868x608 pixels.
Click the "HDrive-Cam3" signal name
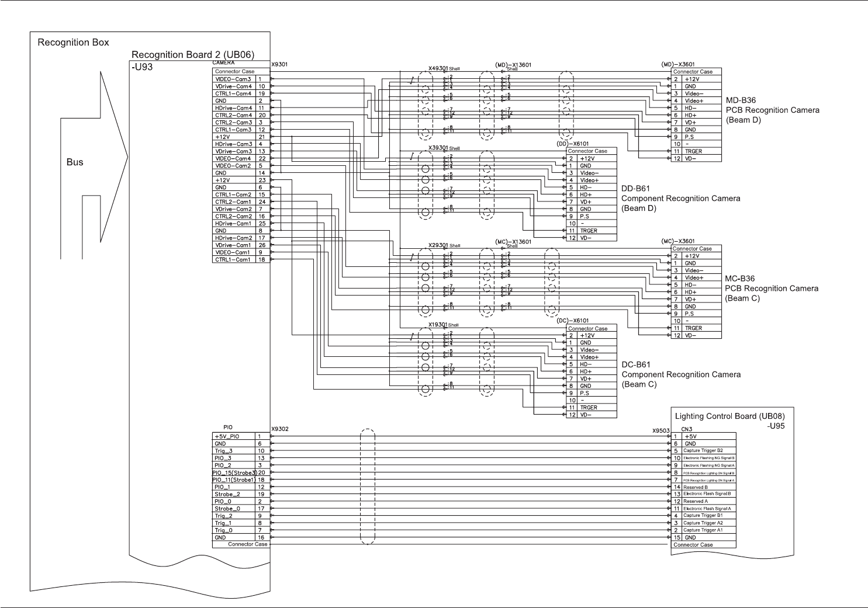(234, 144)
